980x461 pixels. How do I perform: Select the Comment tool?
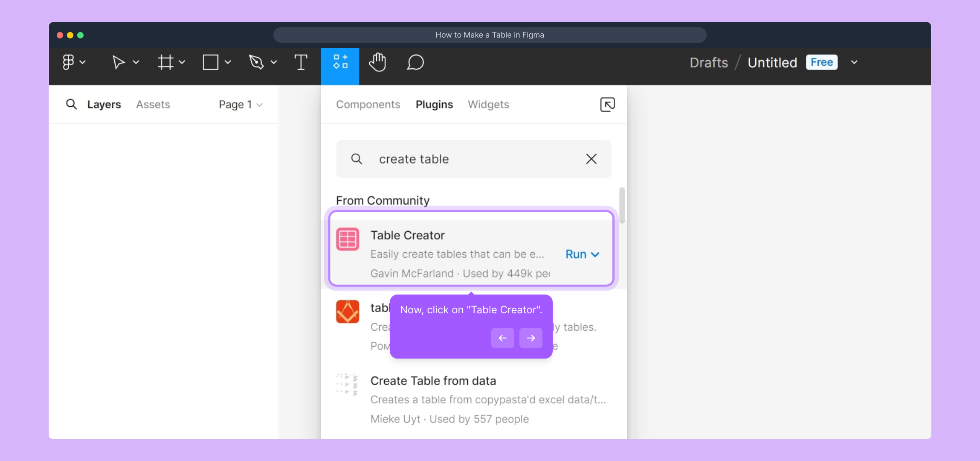415,62
